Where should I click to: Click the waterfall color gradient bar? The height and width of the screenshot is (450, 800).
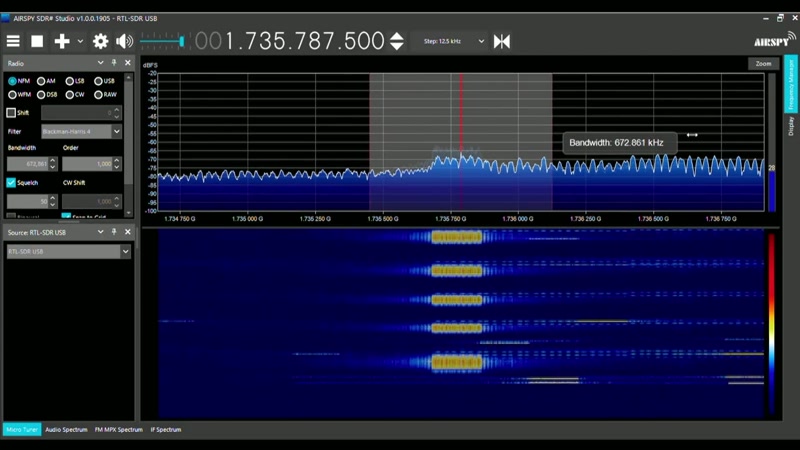pyautogui.click(x=771, y=324)
